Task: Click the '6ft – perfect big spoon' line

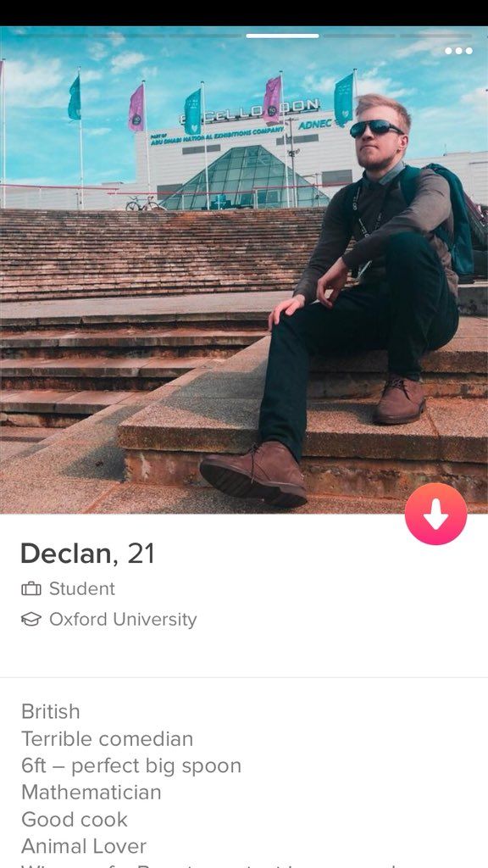Action: coord(131,765)
